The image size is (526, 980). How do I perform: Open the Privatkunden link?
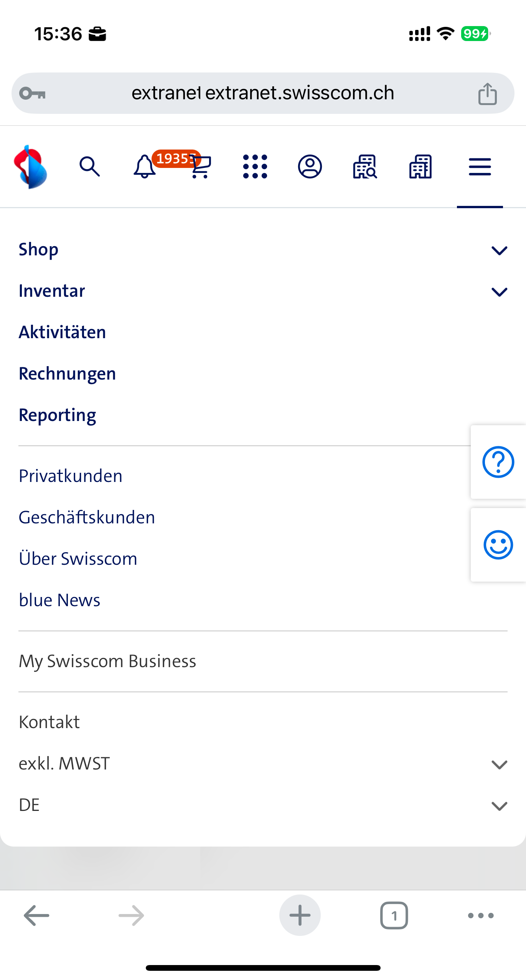coord(71,476)
